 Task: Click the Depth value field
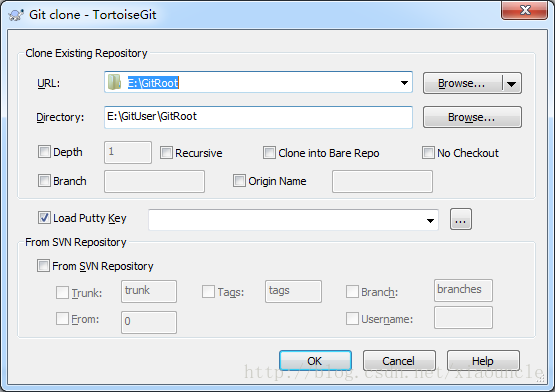click(128, 152)
